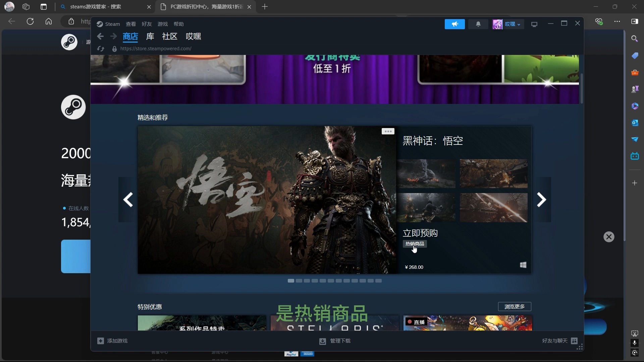Reload the Steam store page
The image size is (644, 362).
pyautogui.click(x=101, y=49)
